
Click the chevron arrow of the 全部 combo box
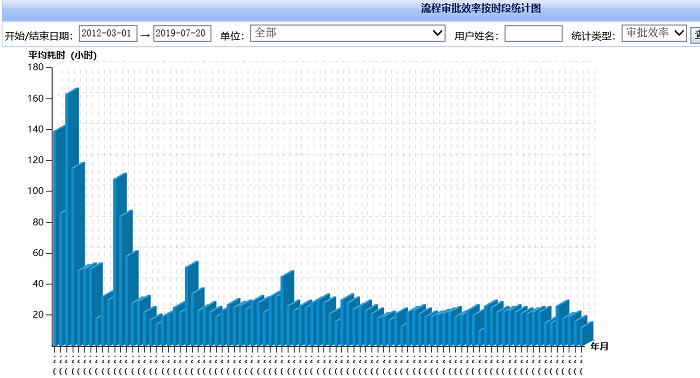tap(438, 33)
